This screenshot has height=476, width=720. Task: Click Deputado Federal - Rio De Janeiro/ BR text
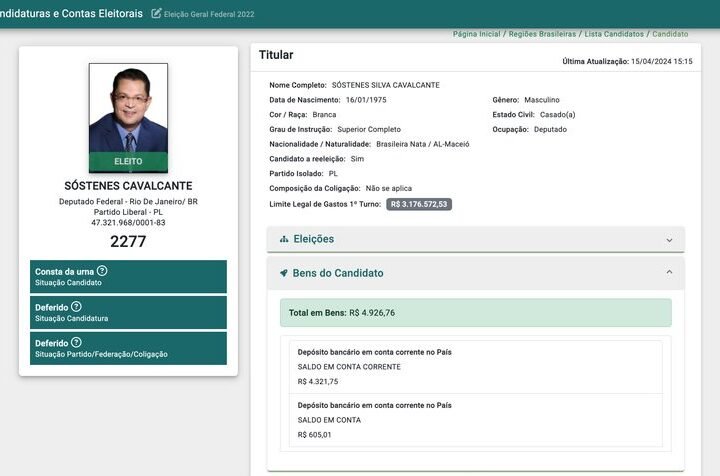pos(128,202)
